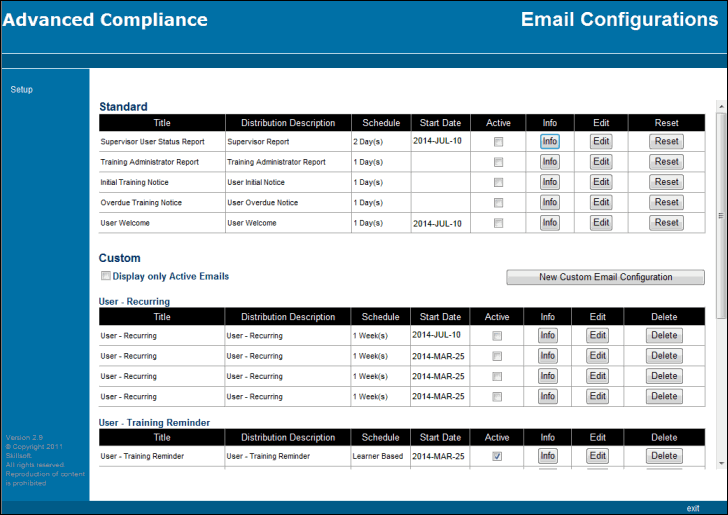
Task: Click the scrollbar down arrow
Action: coord(721,462)
